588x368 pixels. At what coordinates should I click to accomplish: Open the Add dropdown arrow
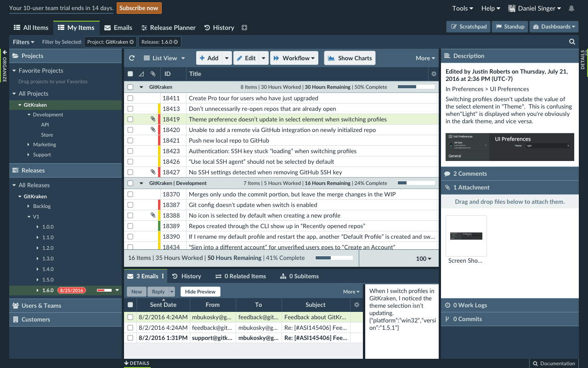click(x=227, y=58)
